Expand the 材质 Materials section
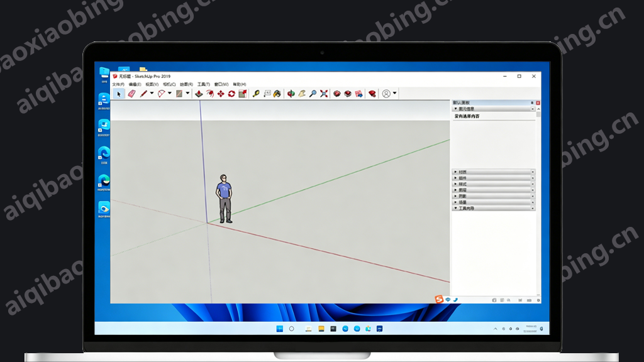 point(455,172)
